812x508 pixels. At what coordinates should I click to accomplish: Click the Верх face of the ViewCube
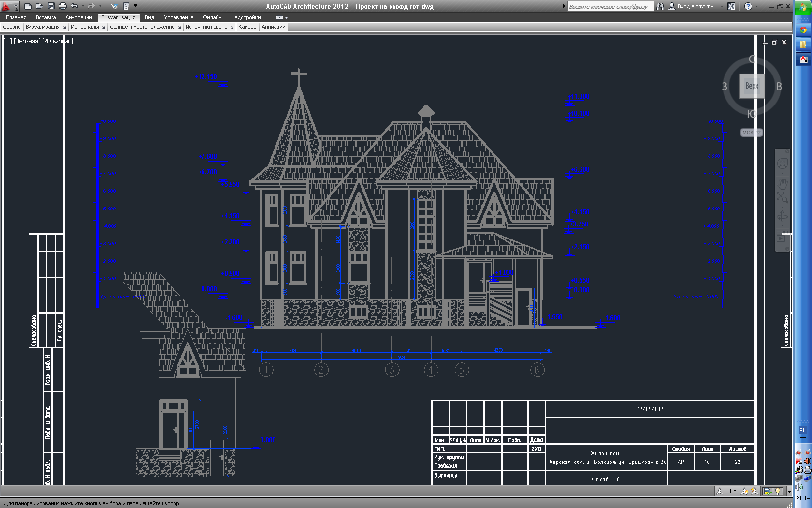pos(752,86)
